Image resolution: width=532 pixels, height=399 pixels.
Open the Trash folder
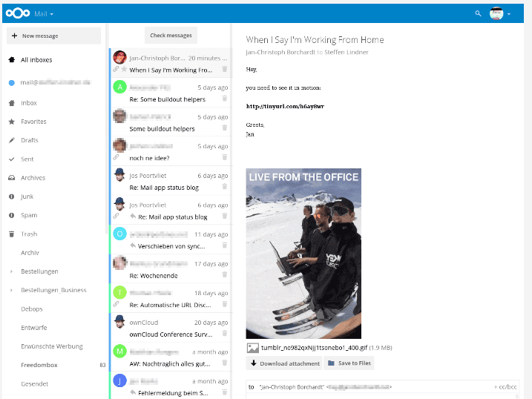pyautogui.click(x=29, y=234)
